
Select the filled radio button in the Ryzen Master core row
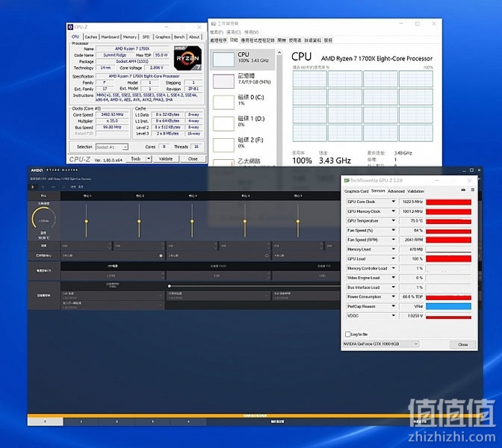[161, 255]
